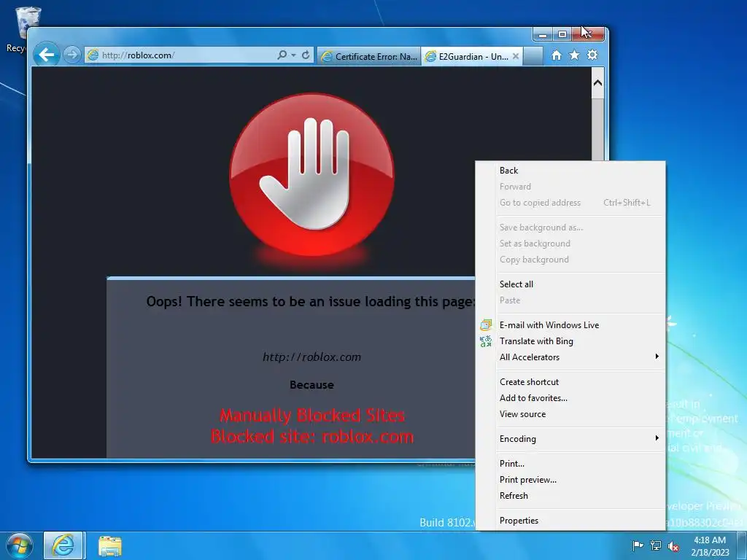Image resolution: width=747 pixels, height=560 pixels.
Task: Click the page icon left of the URL
Action: pos(93,55)
